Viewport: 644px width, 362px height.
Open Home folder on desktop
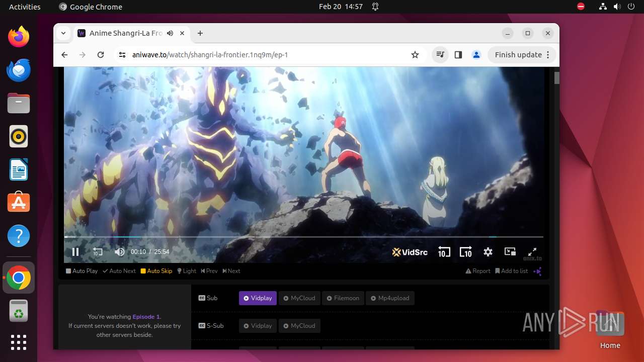tap(610, 330)
